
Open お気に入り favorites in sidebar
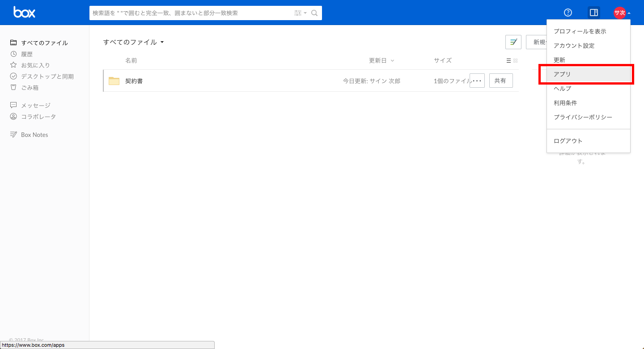coord(35,65)
